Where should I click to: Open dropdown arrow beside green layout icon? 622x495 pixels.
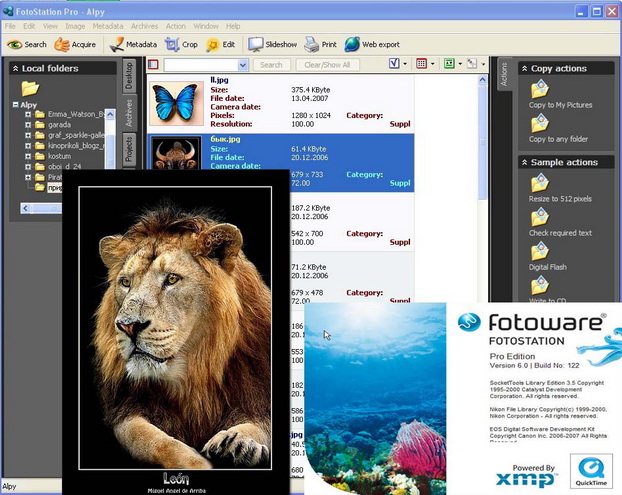pos(460,64)
